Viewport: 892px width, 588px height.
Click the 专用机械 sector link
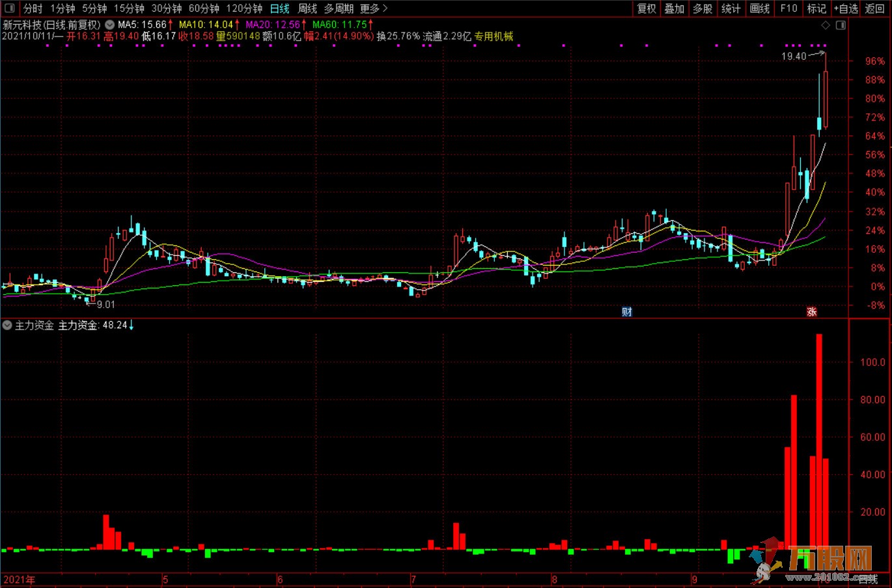494,36
